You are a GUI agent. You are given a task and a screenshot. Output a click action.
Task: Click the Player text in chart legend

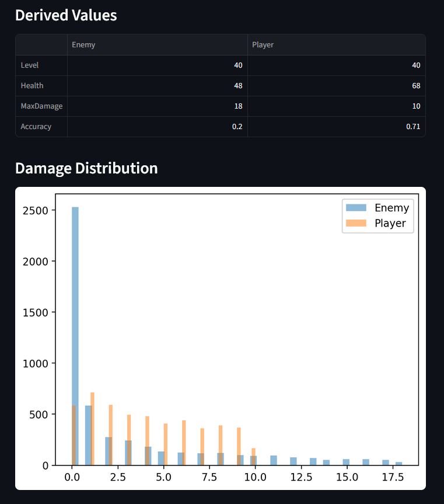(x=390, y=223)
